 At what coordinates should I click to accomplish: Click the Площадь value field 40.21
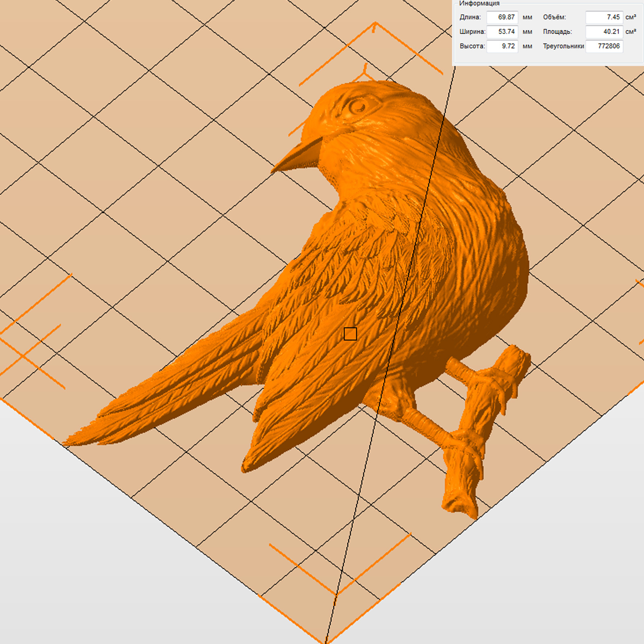[604, 32]
